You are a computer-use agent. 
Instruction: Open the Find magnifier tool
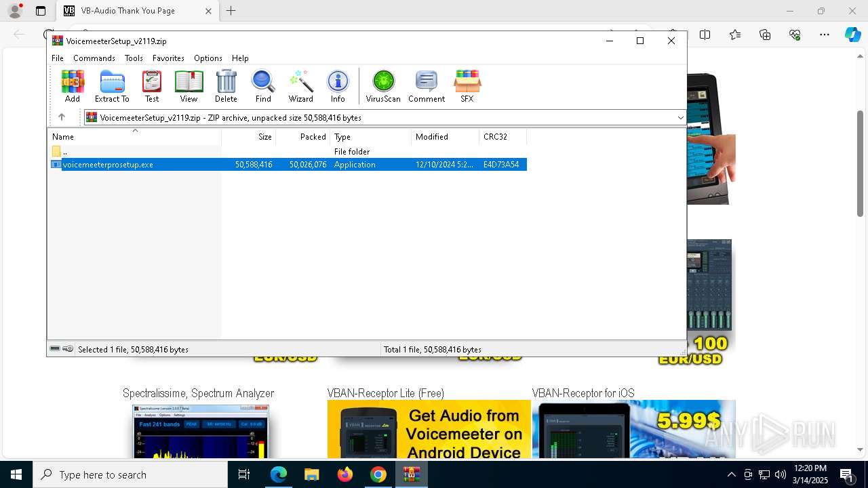pyautogui.click(x=263, y=86)
